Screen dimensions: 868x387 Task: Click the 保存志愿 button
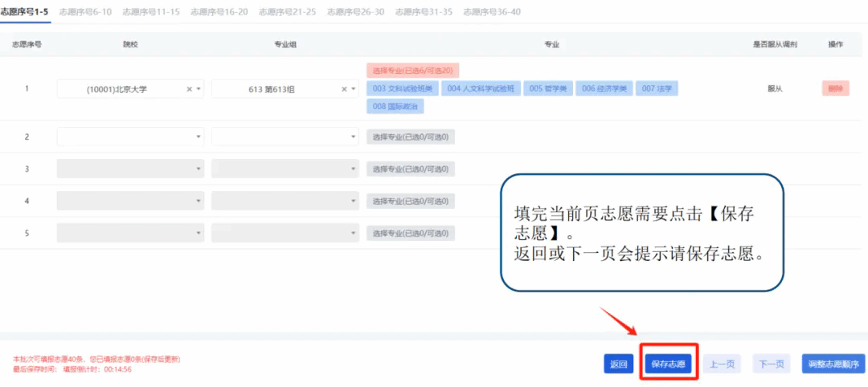(668, 364)
